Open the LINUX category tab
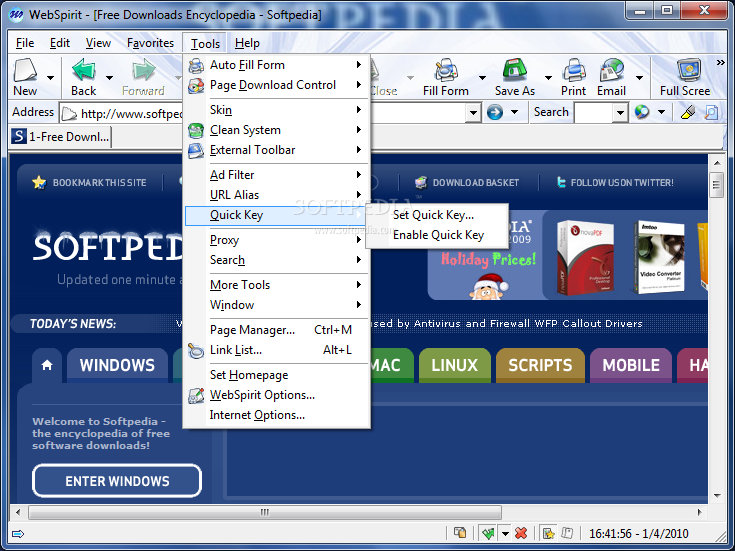Viewport: 735px width, 551px height. (x=454, y=365)
